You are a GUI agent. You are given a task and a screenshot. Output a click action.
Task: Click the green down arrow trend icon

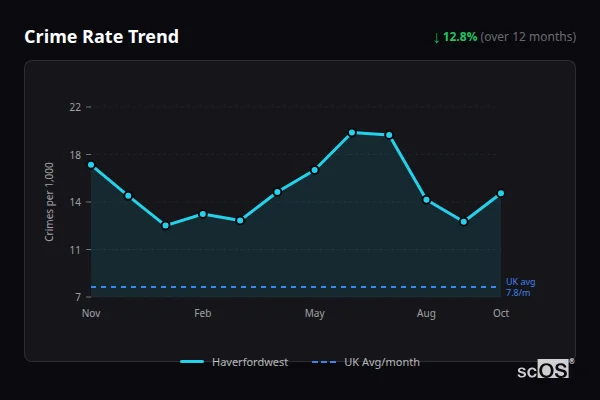click(x=436, y=38)
